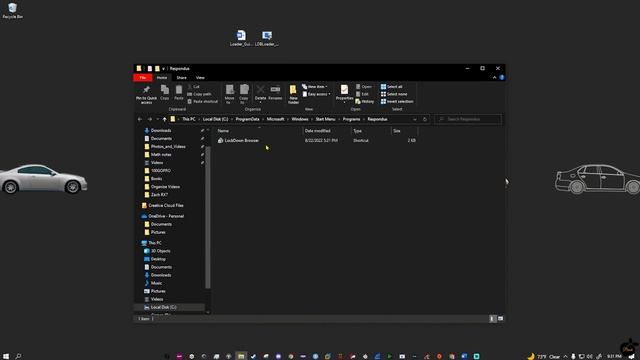Screen dimensions: 640x360
Task: Click History in the ribbon
Action: pos(364,101)
